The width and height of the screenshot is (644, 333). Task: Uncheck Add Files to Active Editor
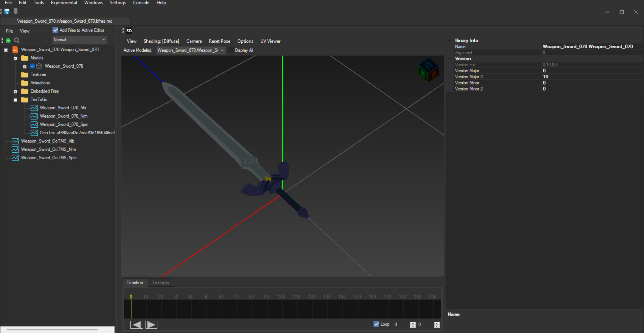[x=55, y=30]
